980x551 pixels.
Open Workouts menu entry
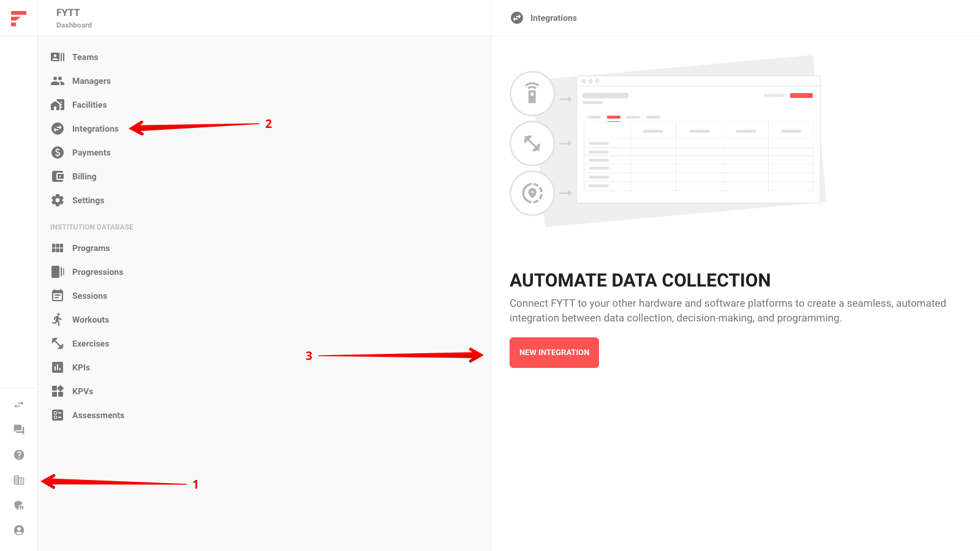click(x=91, y=320)
